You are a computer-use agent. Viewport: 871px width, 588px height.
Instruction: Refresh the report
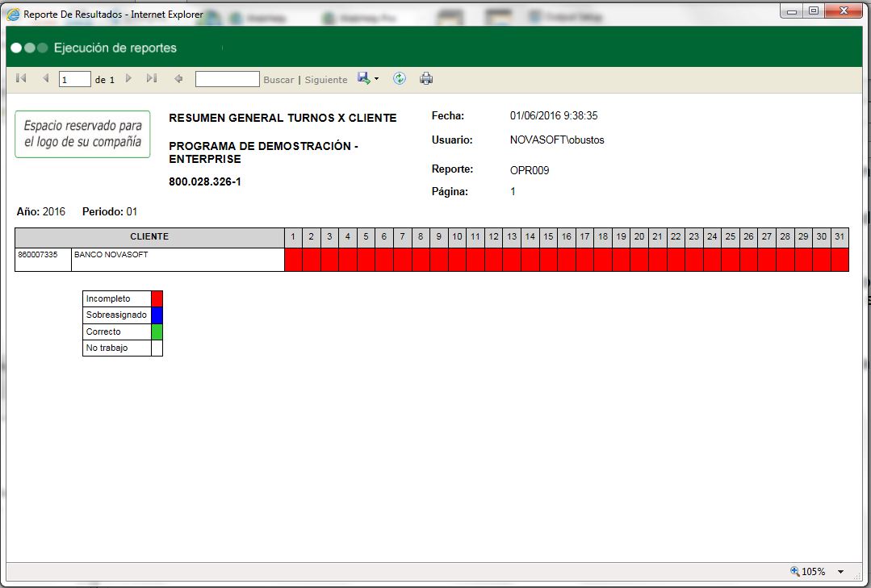coord(400,78)
